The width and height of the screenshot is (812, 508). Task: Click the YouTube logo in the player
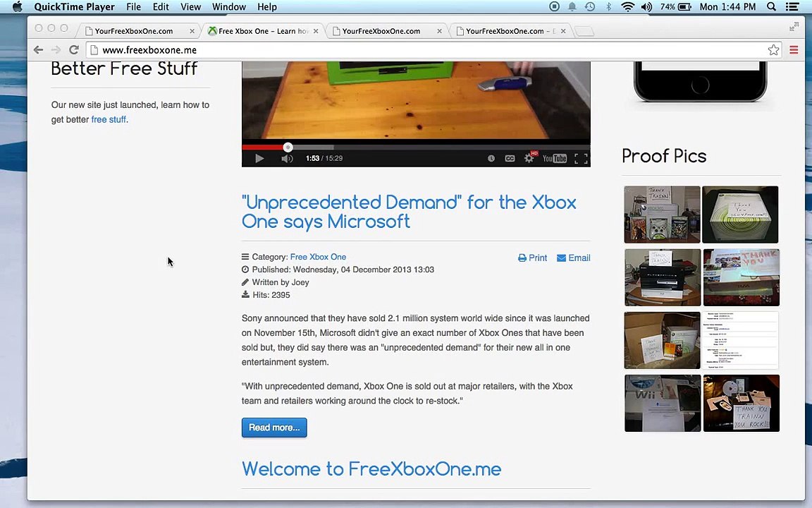(x=555, y=158)
